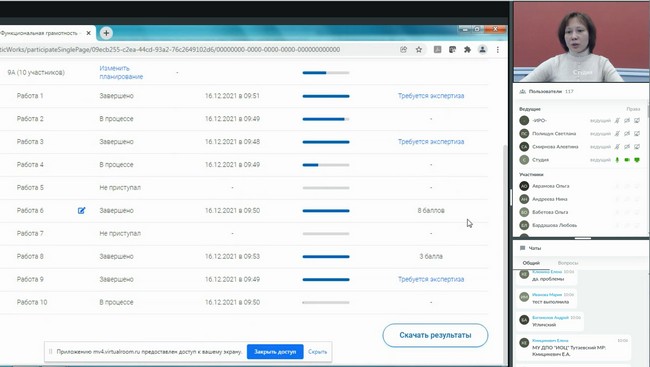Select the Общий chat tab
Viewport: 650px width, 367px height.
[531, 263]
